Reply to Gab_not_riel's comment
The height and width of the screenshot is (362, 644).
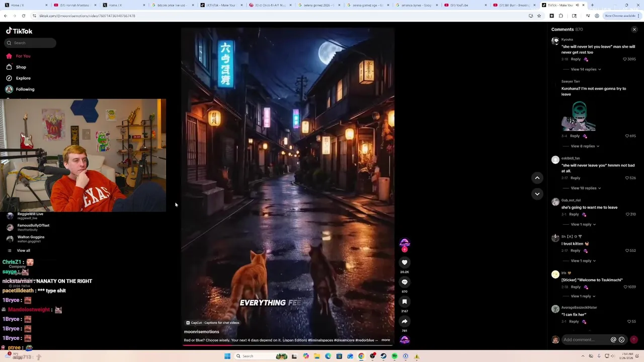pyautogui.click(x=574, y=214)
